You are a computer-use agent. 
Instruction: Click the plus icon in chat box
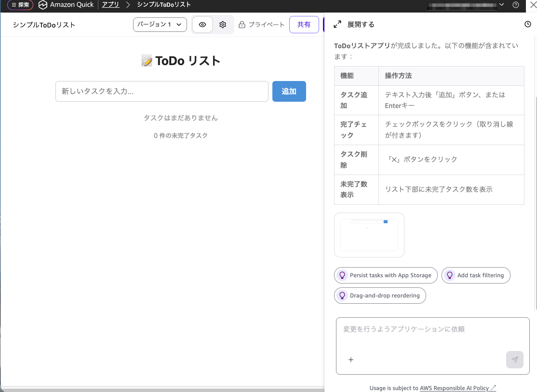pyautogui.click(x=351, y=360)
